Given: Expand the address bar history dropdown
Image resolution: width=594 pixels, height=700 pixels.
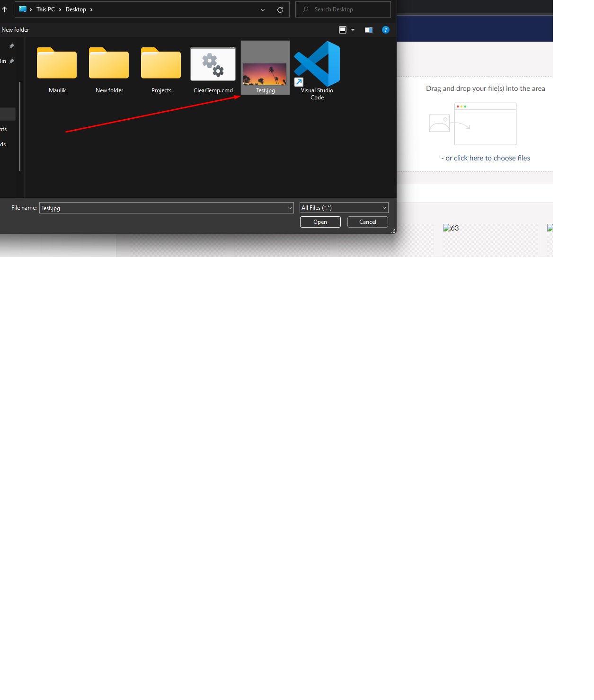Looking at the screenshot, I should pos(263,10).
